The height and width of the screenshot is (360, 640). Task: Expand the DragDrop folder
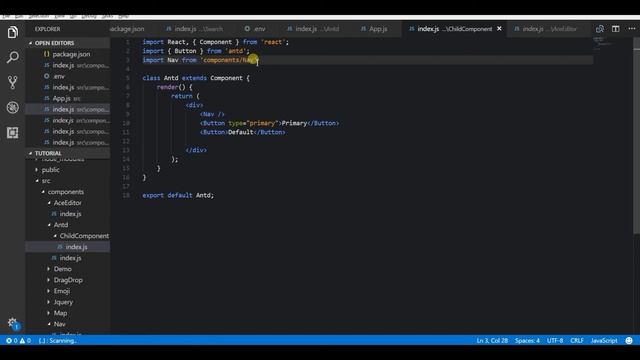coord(68,280)
